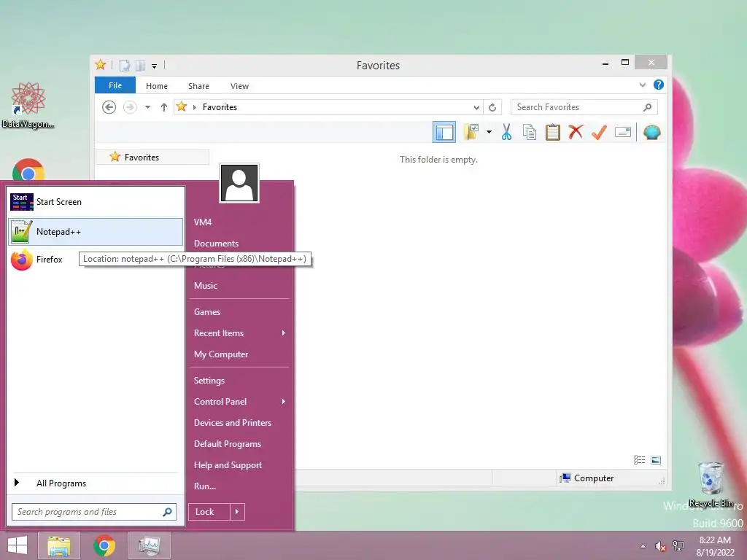The height and width of the screenshot is (560, 747).
Task: Click the Back arrow in Favorites window
Action: tap(109, 107)
